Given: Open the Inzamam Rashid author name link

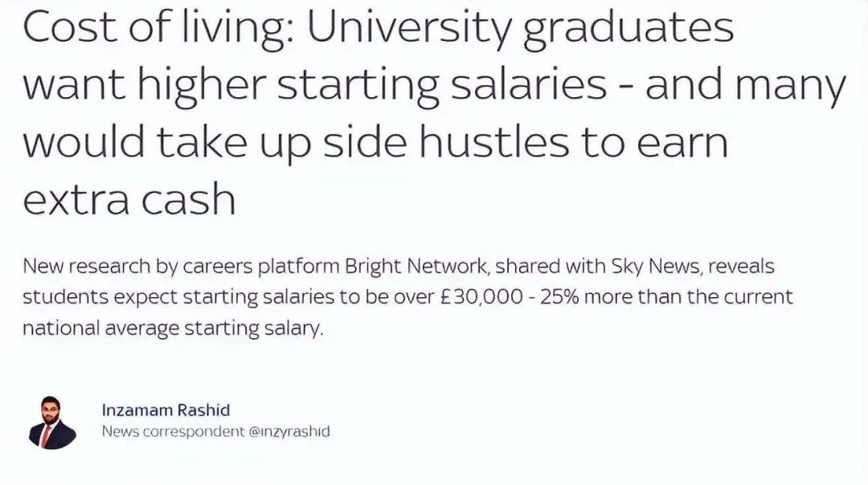Looking at the screenshot, I should click(x=166, y=410).
